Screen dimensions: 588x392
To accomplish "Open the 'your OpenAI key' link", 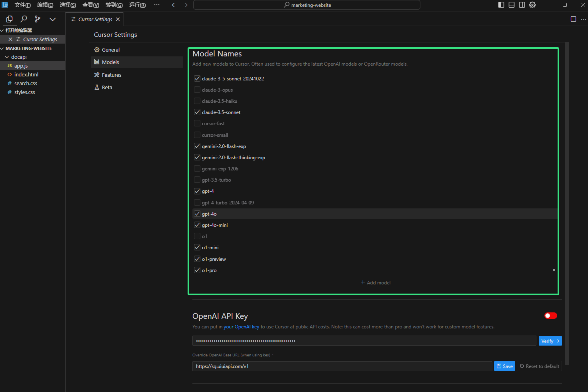I will tap(241, 327).
